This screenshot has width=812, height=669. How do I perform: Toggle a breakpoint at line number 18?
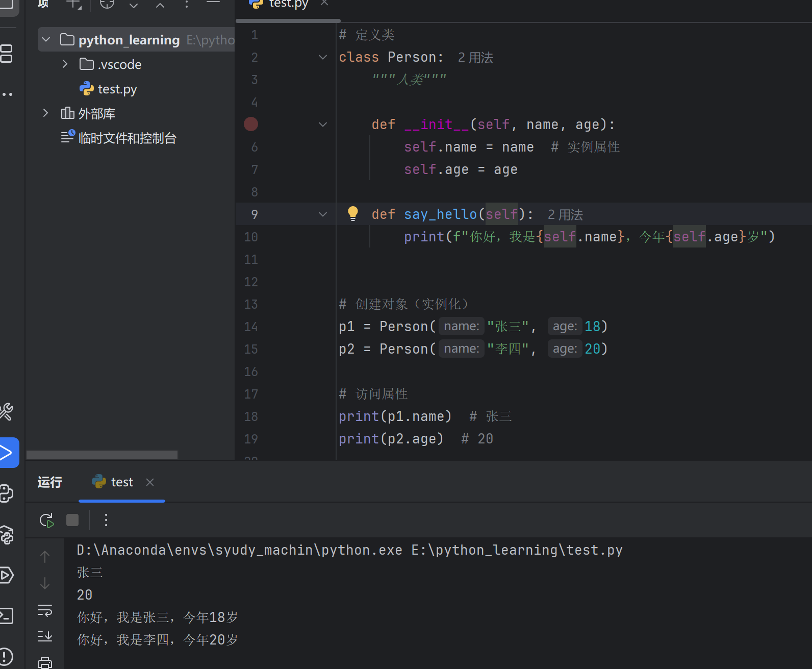pyautogui.click(x=251, y=416)
